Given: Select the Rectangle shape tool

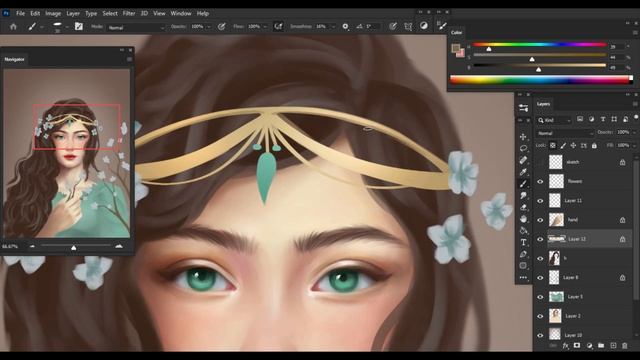Looking at the screenshot, I should click(x=523, y=266).
